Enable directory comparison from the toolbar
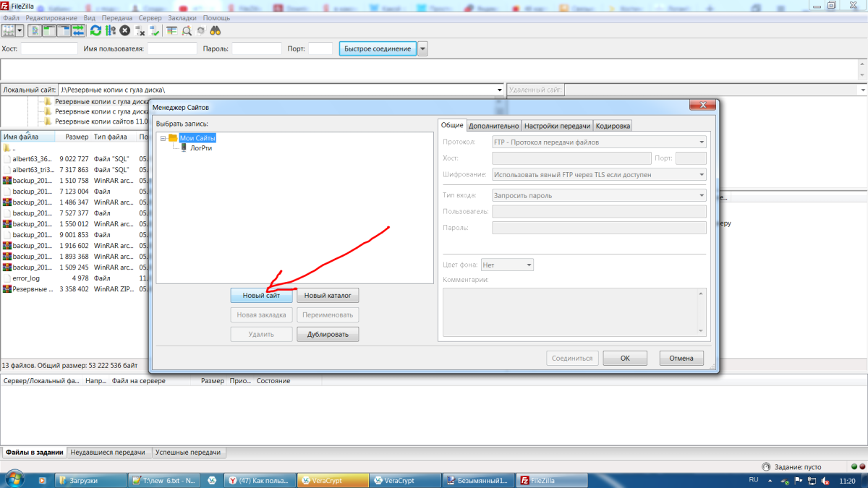Screen dimensions: 868x488 (x=172, y=30)
